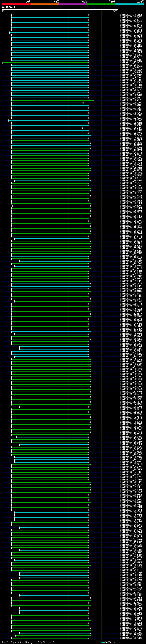
Task: Select the UniRef100_A7NXZ2 label
Action: [131, 63]
